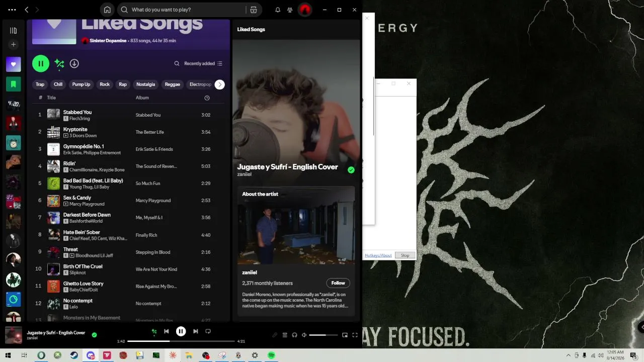The height and width of the screenshot is (362, 644).
Task: Filter Liked Songs by Rock
Action: [x=105, y=84]
